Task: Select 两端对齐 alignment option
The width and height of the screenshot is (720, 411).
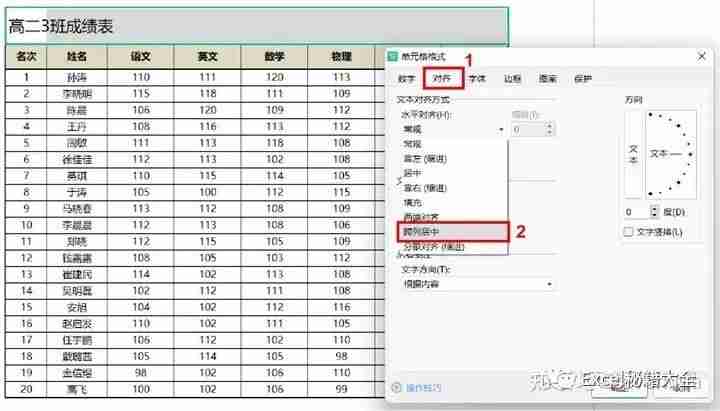Action: tap(421, 217)
